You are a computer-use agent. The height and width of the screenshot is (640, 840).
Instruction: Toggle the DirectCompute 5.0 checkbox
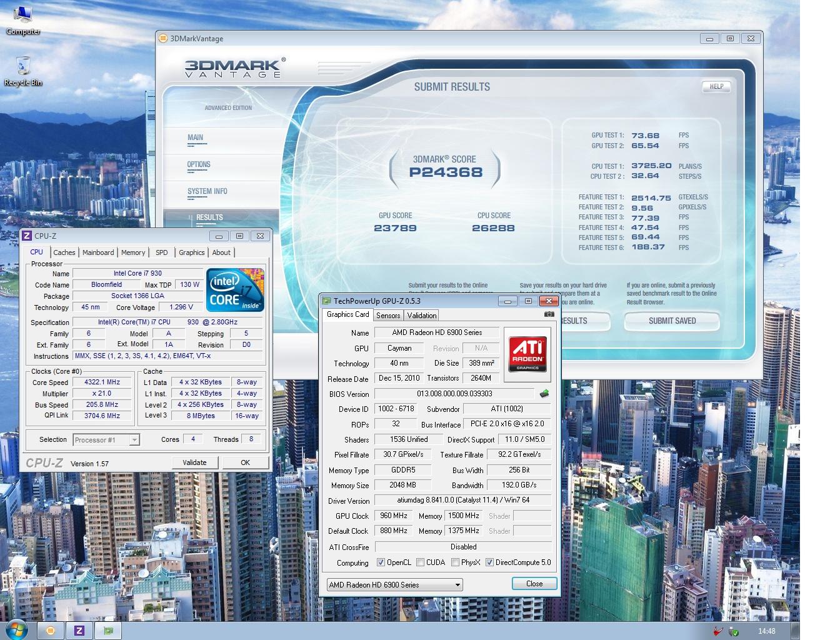coord(489,562)
